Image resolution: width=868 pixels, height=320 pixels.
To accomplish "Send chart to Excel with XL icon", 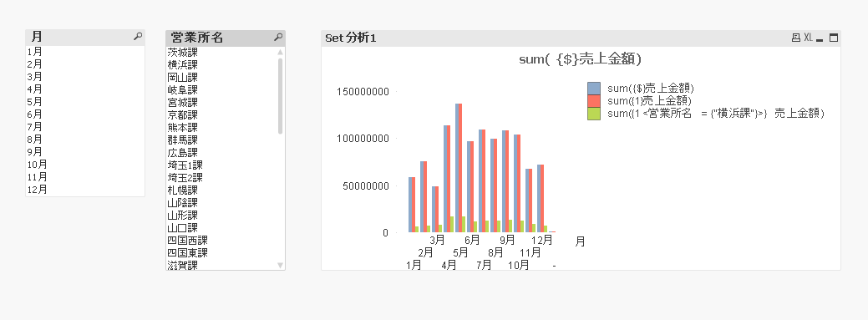I will coord(808,38).
